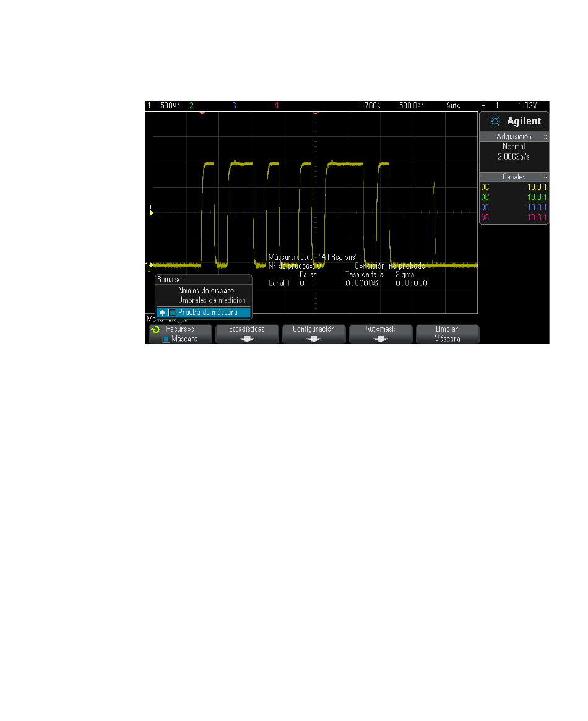Select Niveles de disparo in Recursos menu

(x=206, y=291)
